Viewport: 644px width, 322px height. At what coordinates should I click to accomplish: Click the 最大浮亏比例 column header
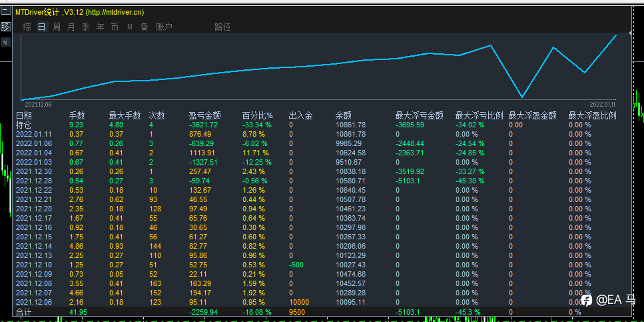click(480, 116)
